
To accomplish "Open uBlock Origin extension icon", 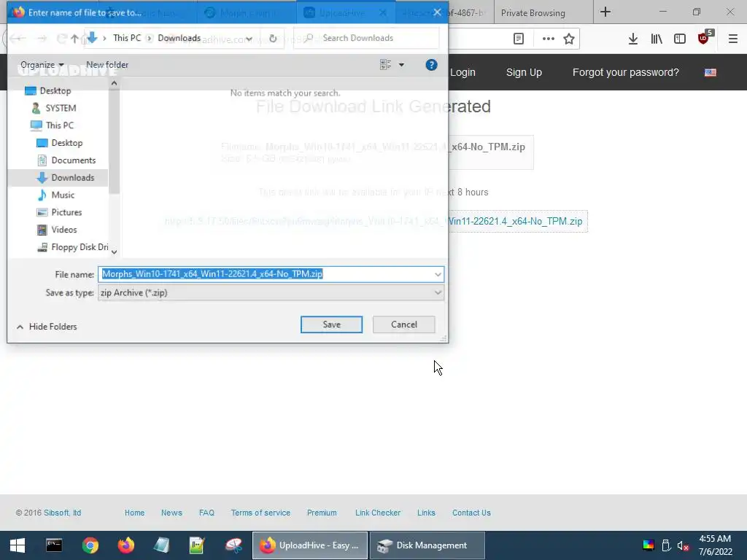I will pyautogui.click(x=704, y=38).
